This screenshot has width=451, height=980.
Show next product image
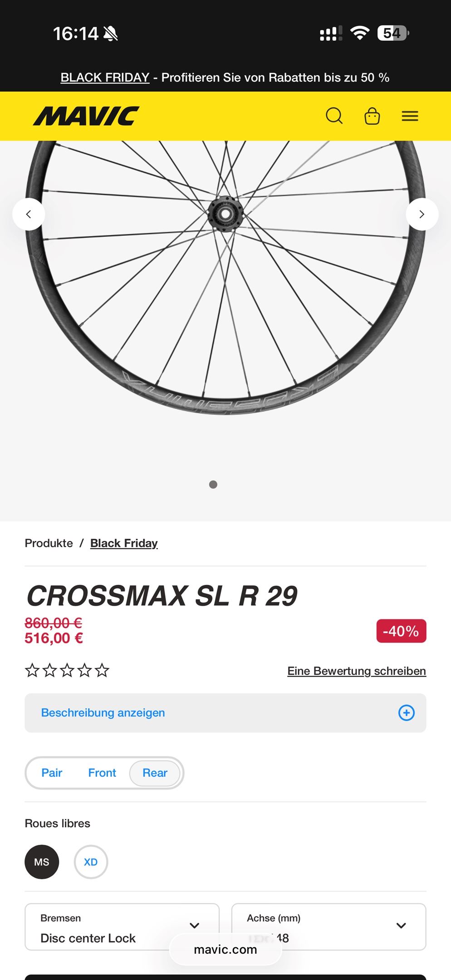[422, 214]
